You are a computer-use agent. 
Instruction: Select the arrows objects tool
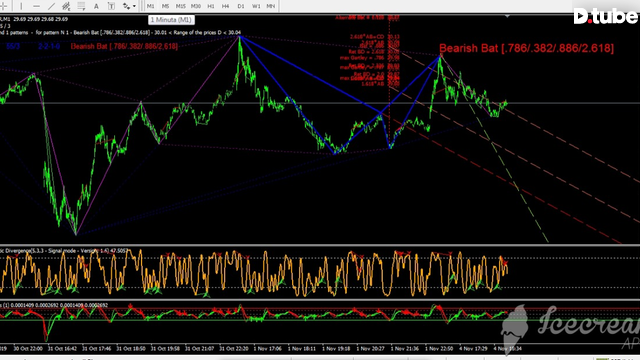tap(126, 6)
